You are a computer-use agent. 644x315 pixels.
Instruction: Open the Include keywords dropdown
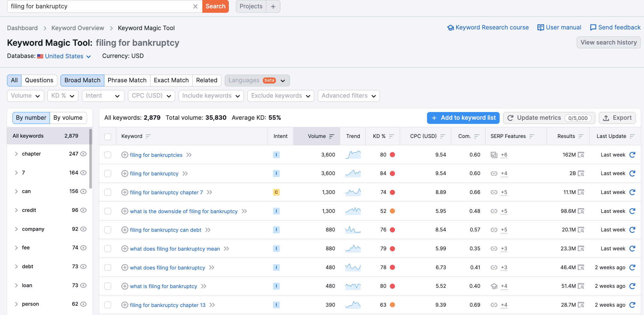211,96
